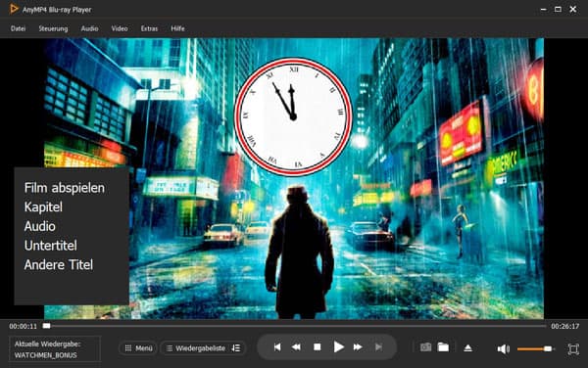Take a snapshot with camera icon
The image size is (588, 368).
pyautogui.click(x=425, y=347)
